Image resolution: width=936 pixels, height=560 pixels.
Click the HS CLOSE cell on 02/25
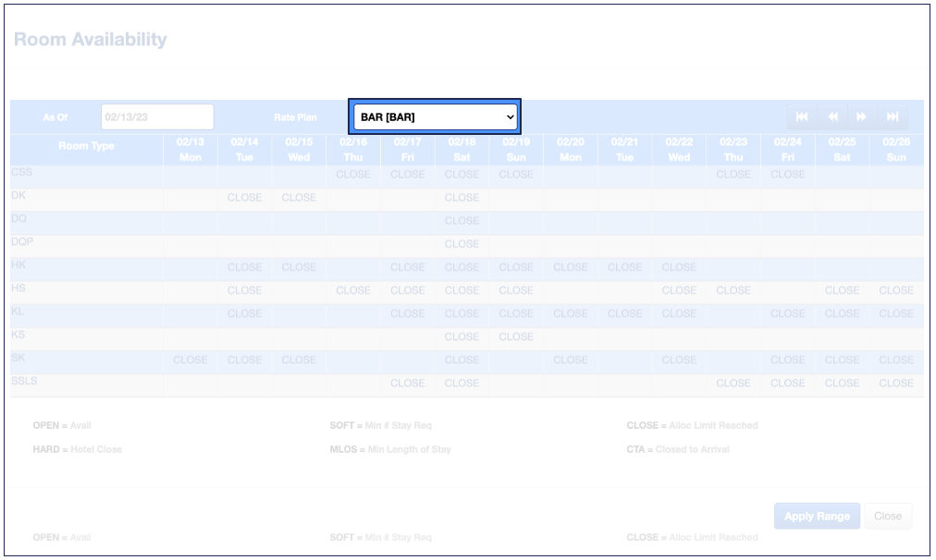click(x=842, y=290)
